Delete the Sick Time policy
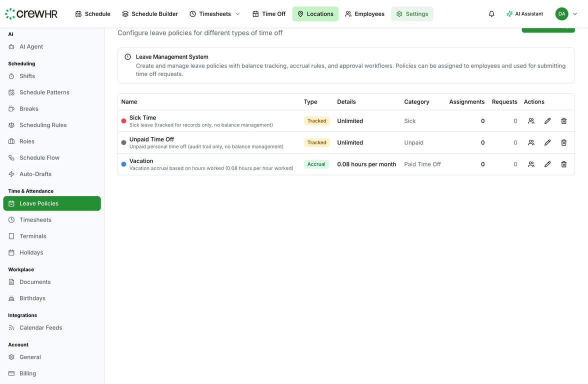The height and width of the screenshot is (384, 588). 563,121
